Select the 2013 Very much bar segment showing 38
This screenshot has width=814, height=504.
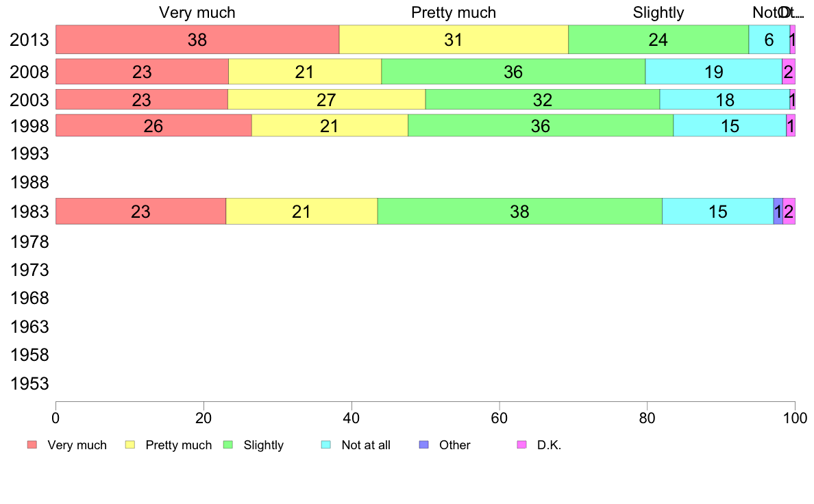tap(197, 40)
